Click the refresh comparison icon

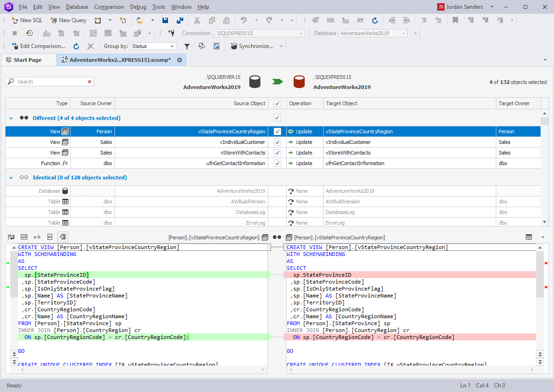pos(76,46)
